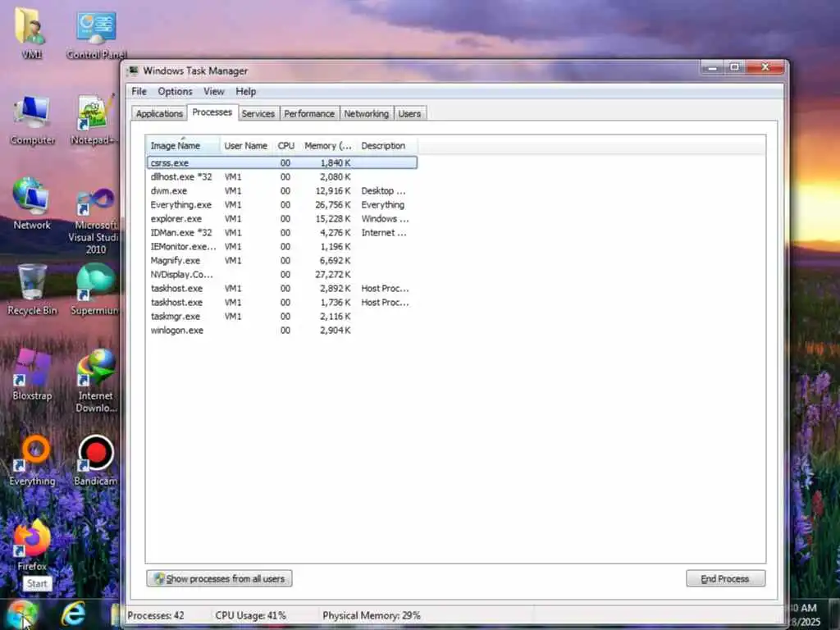Select the Supermium desktop shortcut
The width and height of the screenshot is (840, 630).
click(95, 290)
